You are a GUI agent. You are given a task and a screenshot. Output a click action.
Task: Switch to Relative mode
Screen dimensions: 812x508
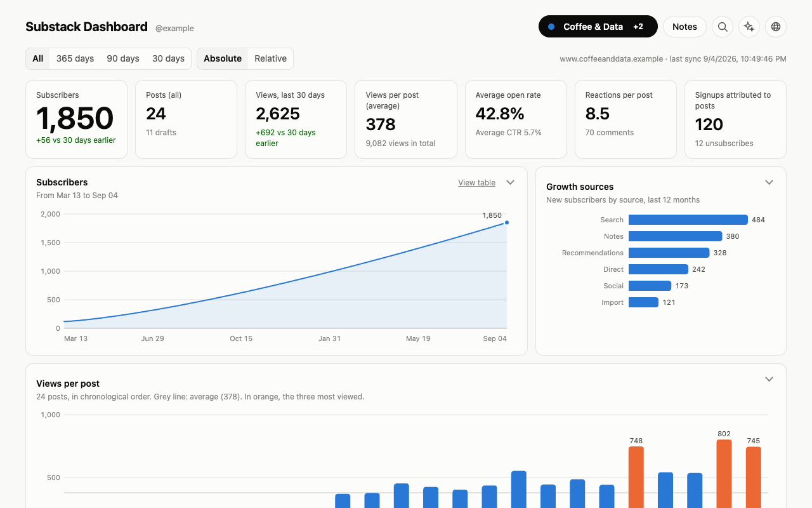coord(271,58)
